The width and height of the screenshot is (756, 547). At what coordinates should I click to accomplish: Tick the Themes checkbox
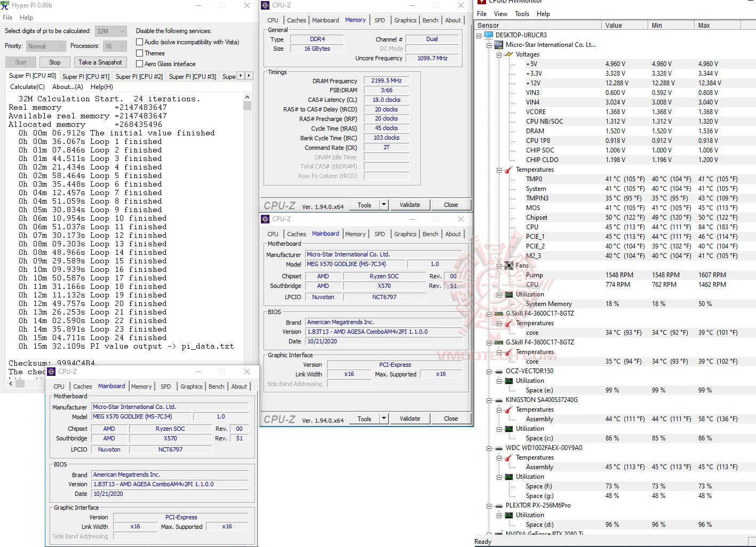coord(140,53)
